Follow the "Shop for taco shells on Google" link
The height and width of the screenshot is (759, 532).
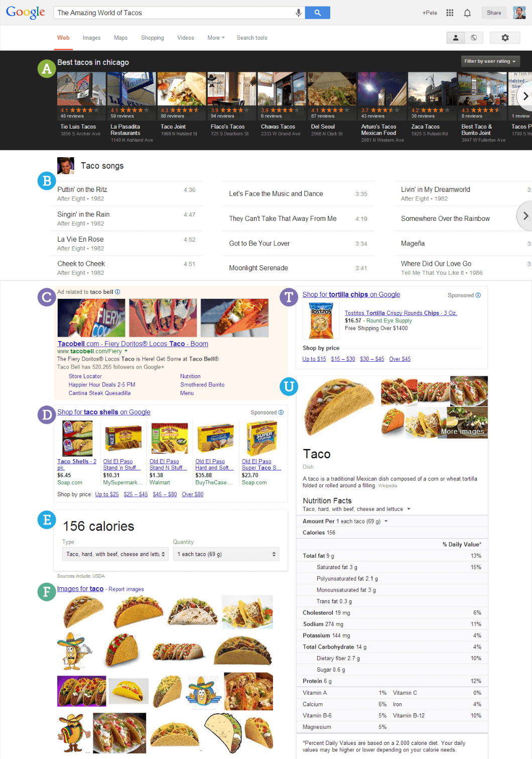pyautogui.click(x=104, y=412)
